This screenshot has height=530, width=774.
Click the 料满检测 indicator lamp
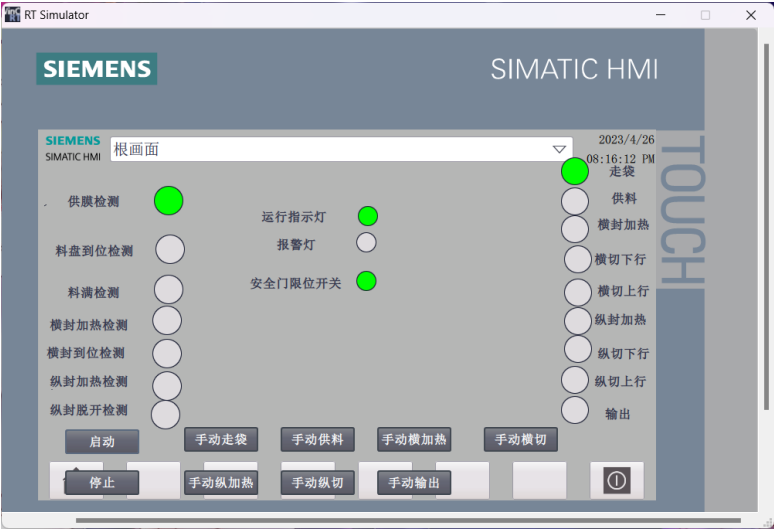click(168, 290)
